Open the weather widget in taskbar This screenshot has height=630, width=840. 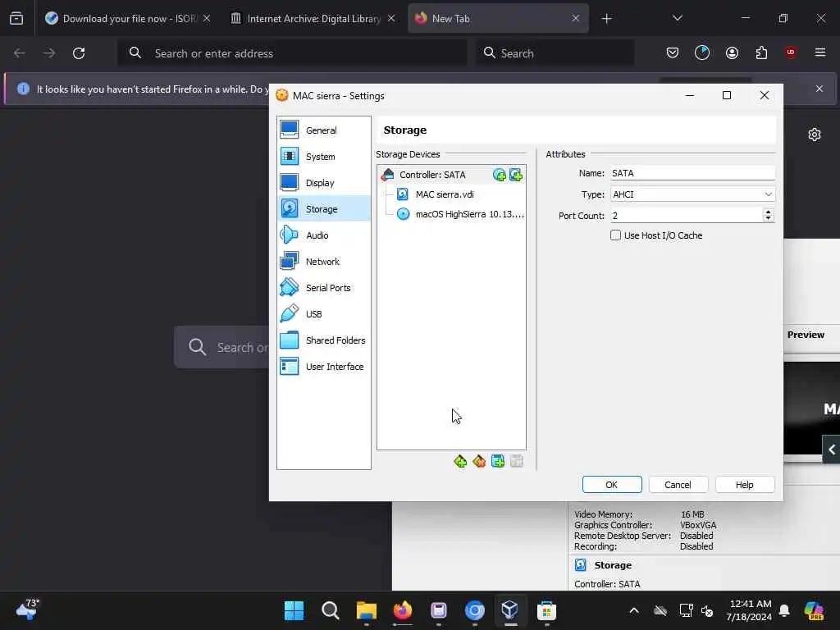(x=28, y=609)
